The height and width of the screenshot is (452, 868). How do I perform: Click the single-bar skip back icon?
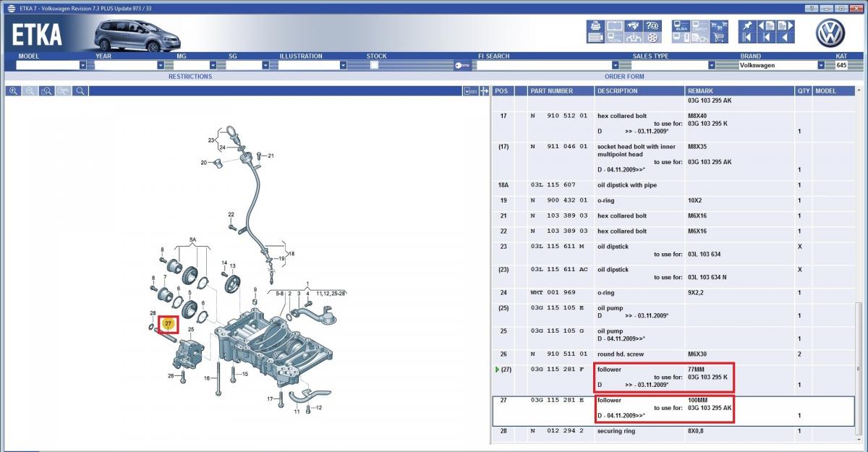766,38
